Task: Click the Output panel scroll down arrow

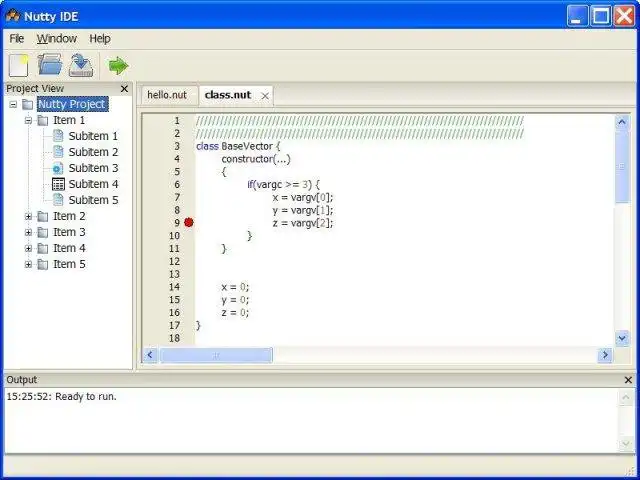Action: [x=627, y=444]
